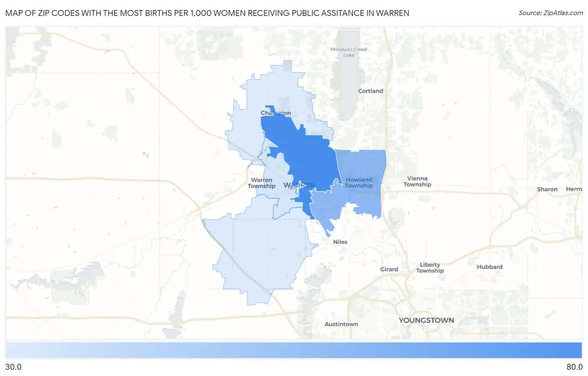Click the WARREN city label
Viewport: 588px width, 376px height.
point(299,185)
